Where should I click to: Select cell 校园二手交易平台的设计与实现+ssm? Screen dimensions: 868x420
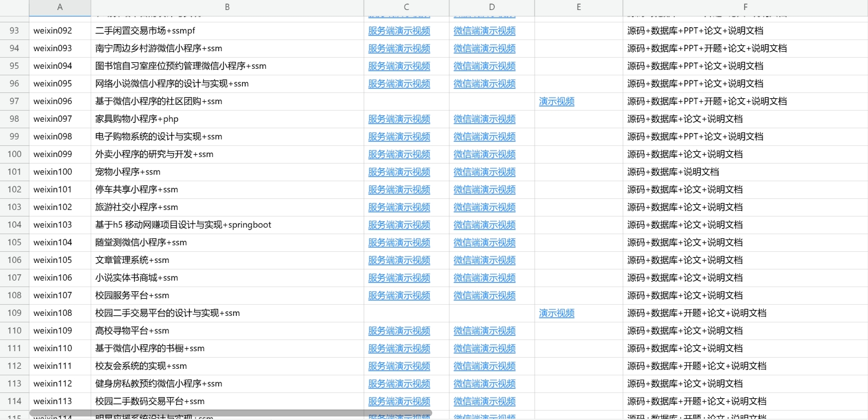227,313
